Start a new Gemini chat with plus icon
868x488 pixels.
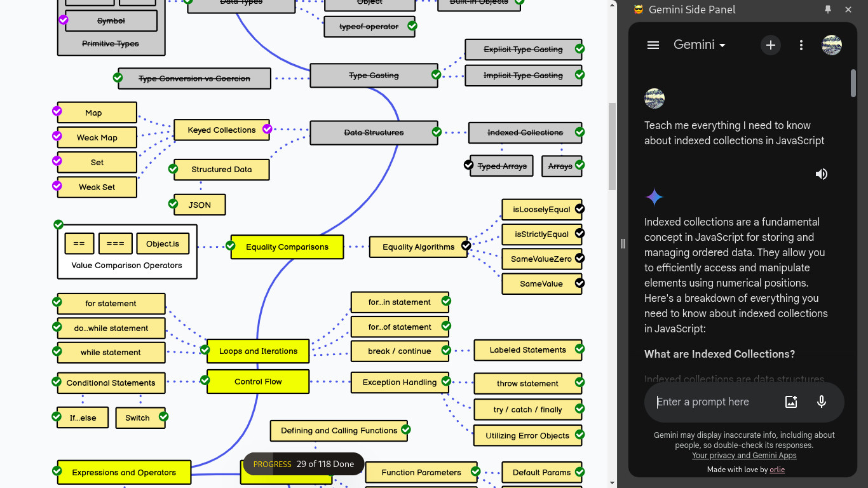[x=771, y=45]
